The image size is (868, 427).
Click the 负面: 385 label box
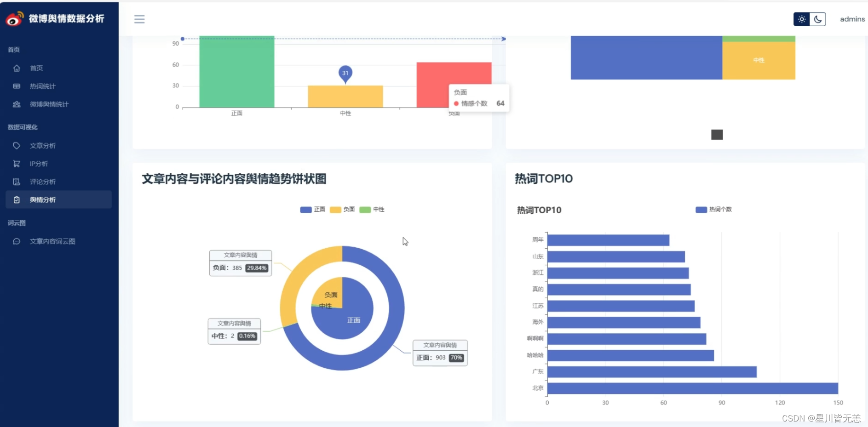(241, 263)
